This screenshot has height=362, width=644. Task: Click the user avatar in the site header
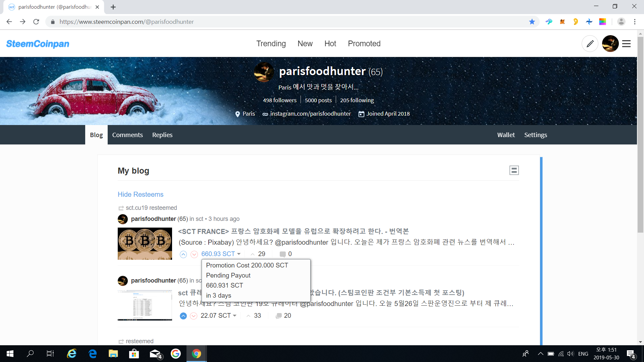point(610,44)
